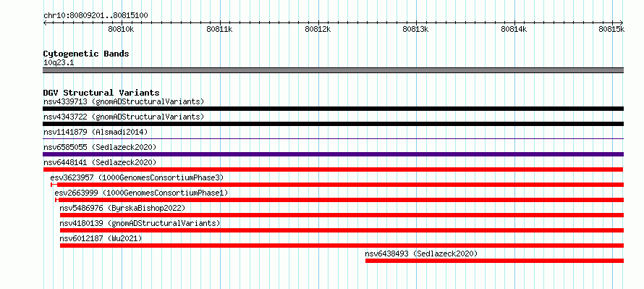Click the thick purple bar under nsv6585055

[x=333, y=154]
